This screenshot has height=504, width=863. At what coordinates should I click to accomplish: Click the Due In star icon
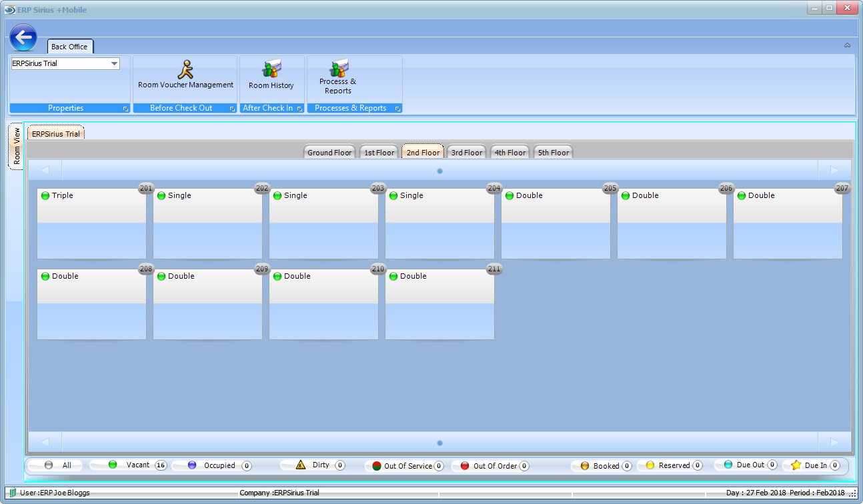coord(796,465)
